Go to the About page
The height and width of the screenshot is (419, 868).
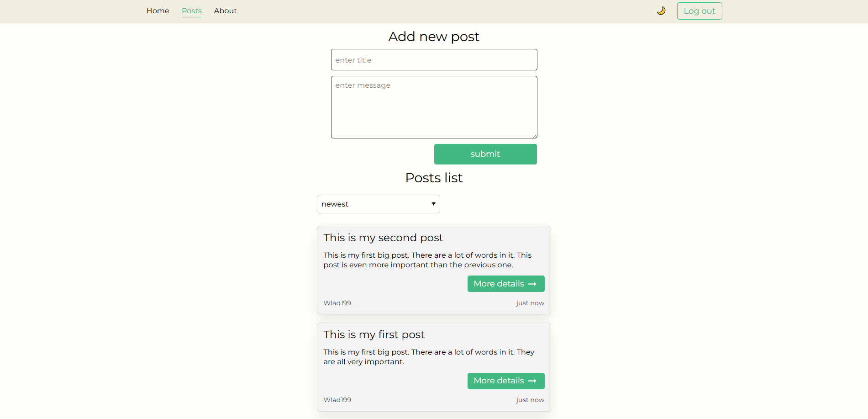click(x=225, y=11)
